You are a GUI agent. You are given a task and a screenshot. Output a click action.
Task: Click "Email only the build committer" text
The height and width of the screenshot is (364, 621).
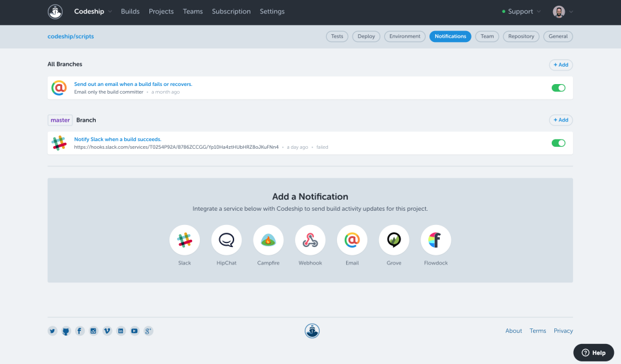109,92
